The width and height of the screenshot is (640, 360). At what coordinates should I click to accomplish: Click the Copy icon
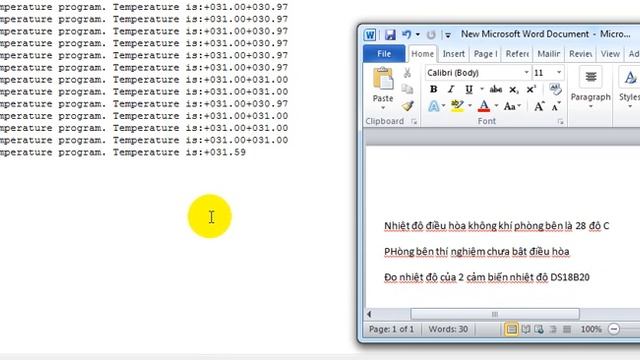(x=407, y=89)
